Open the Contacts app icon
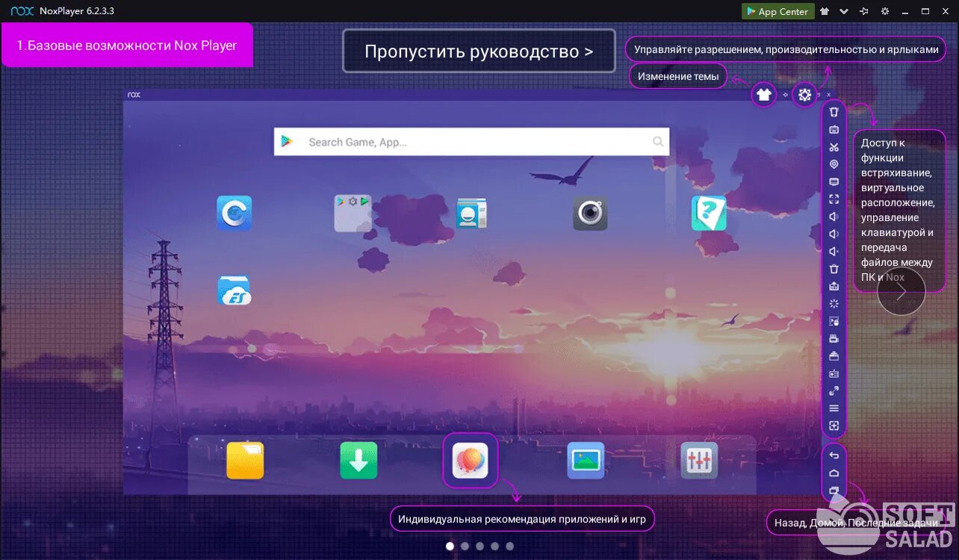This screenshot has height=560, width=959. (x=471, y=214)
